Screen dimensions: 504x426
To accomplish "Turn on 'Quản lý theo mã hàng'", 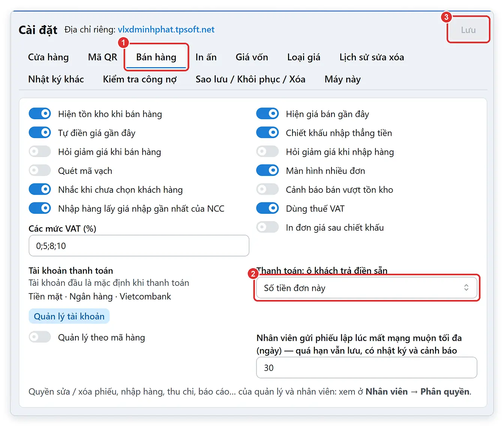I will pyautogui.click(x=40, y=337).
